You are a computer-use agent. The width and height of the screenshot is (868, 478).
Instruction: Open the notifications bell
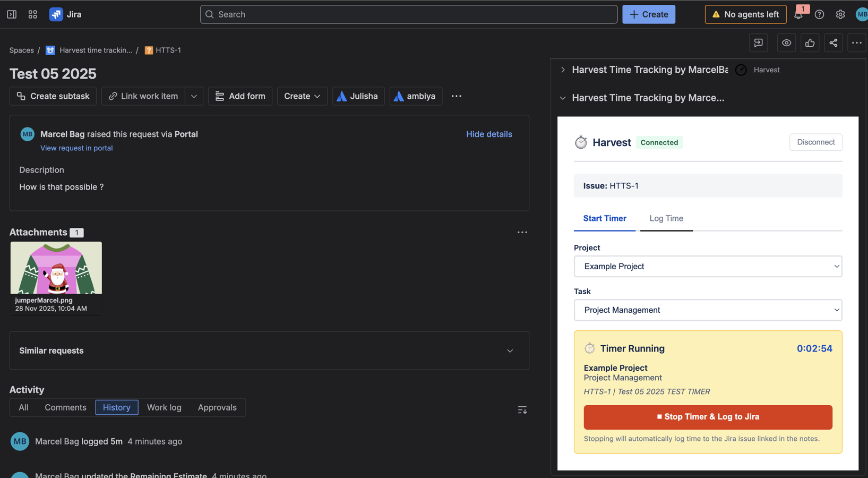tap(798, 15)
